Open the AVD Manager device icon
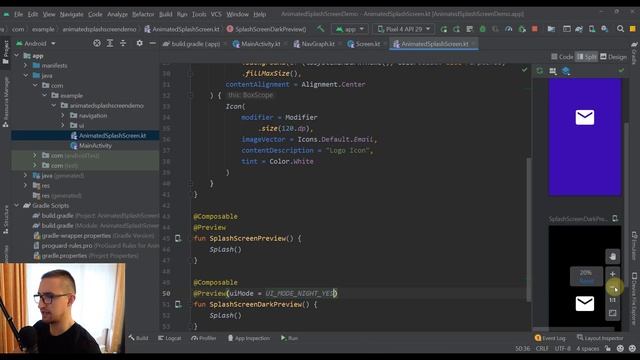Viewport: 640px width, 360px height. (592, 29)
